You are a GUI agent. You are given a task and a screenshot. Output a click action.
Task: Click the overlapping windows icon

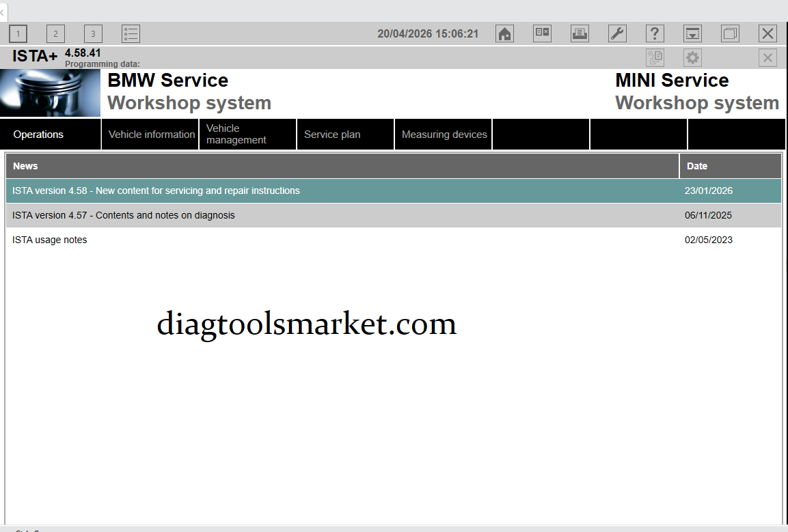(730, 33)
